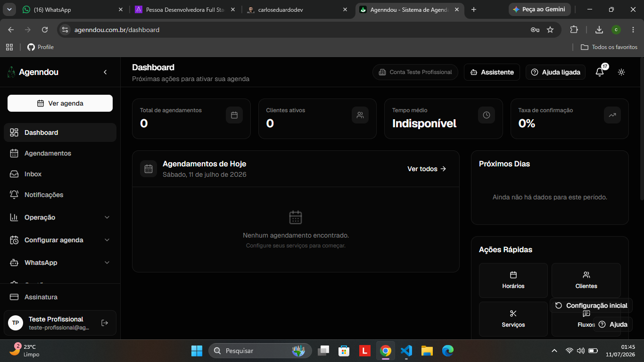Open the browser tab search dropdown
This screenshot has width=644, height=362.
click(x=9, y=9)
